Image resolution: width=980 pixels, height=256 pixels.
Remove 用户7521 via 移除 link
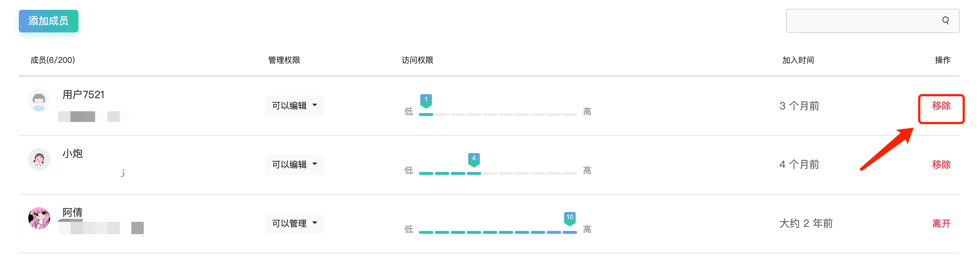pyautogui.click(x=941, y=106)
